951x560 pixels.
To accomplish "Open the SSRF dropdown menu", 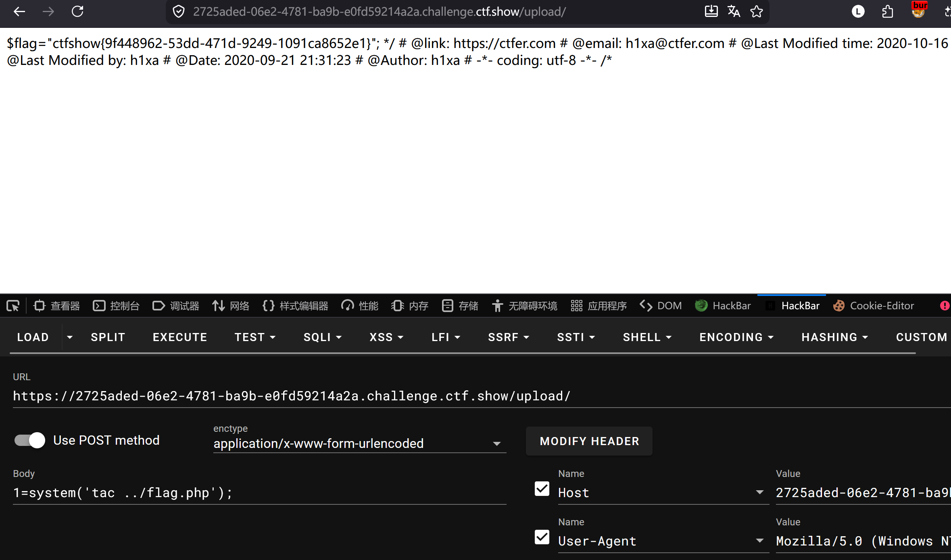I will (x=509, y=337).
